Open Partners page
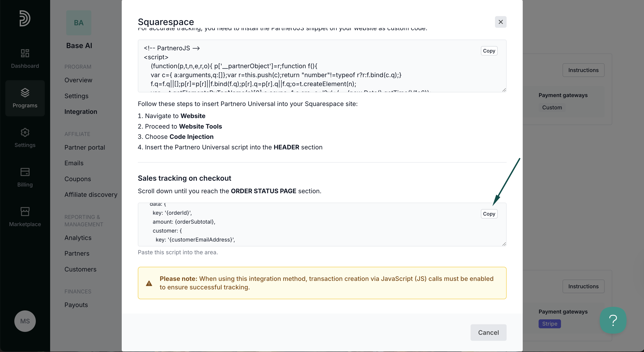Viewport: 644px width, 352px height. pyautogui.click(x=77, y=253)
